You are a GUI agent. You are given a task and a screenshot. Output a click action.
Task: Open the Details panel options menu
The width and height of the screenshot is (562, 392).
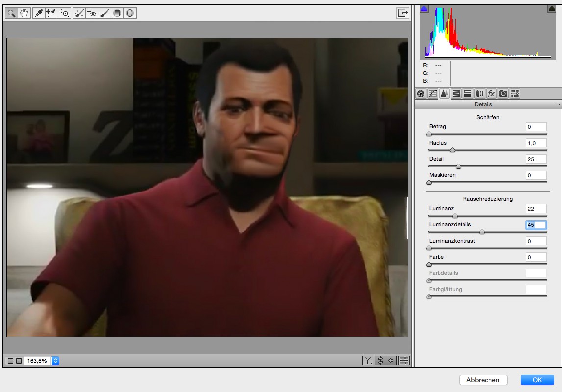pos(557,104)
